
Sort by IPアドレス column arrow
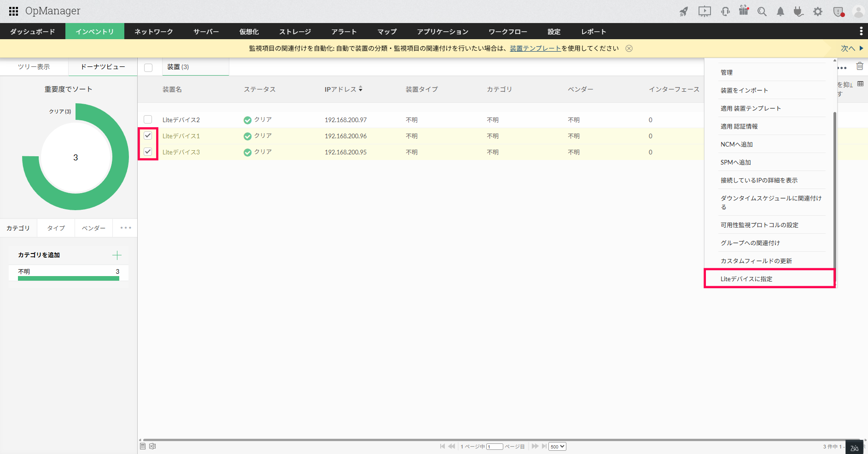point(361,89)
